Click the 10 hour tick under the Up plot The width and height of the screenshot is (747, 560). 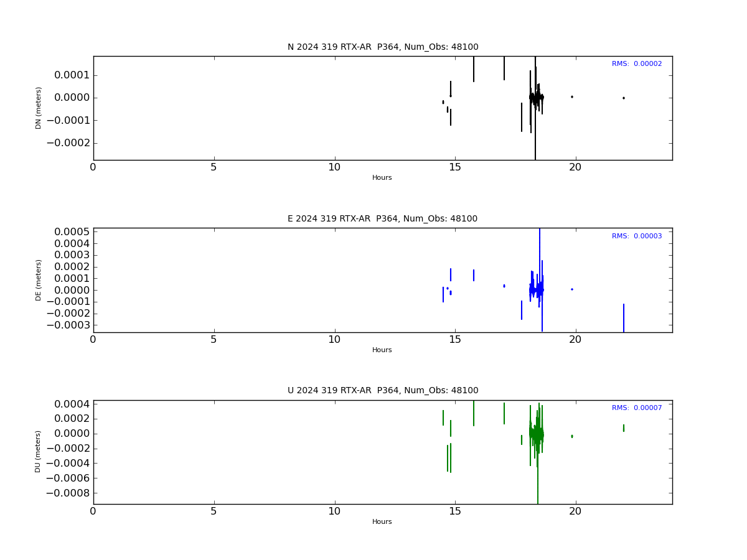[334, 511]
